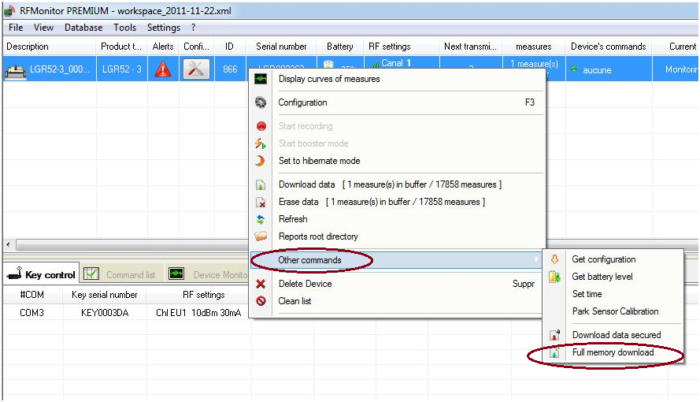Click the red alert warning icon in device row

click(163, 69)
